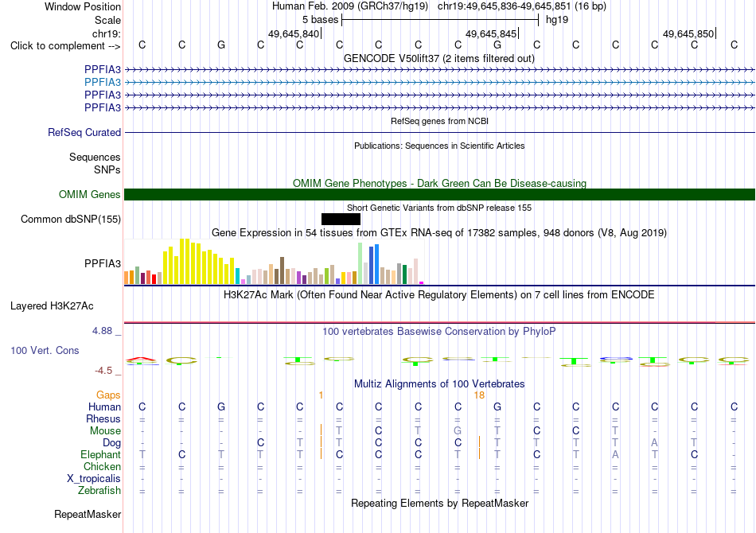
Task: Open the light-blue PPFIA3 transcript label
Action: pyautogui.click(x=102, y=83)
